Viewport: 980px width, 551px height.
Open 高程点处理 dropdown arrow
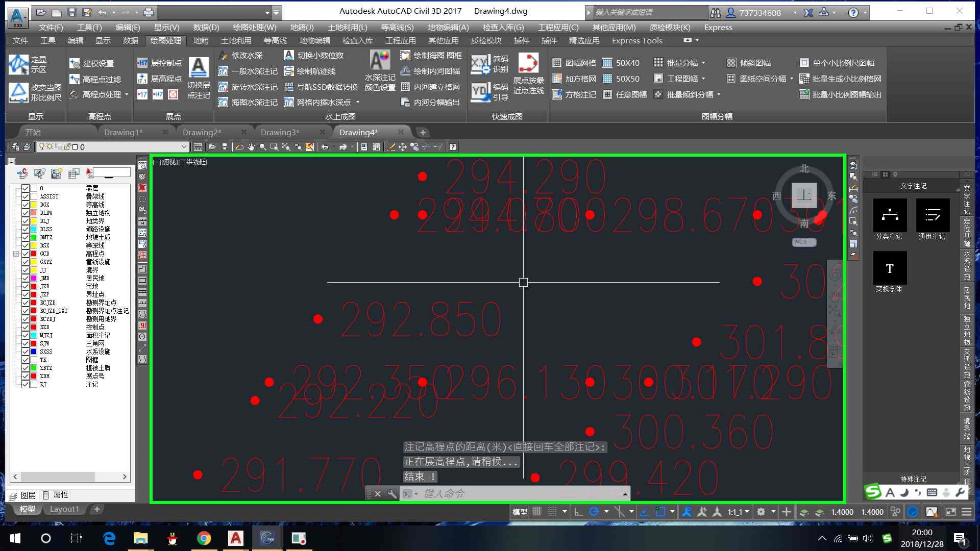pyautogui.click(x=127, y=94)
